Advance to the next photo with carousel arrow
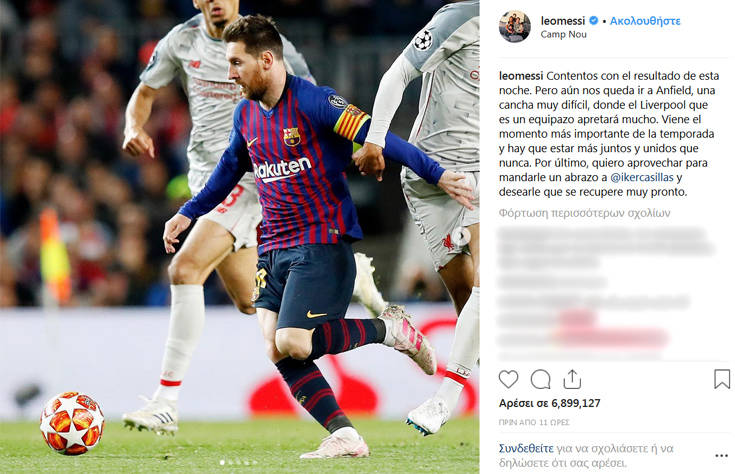Image resolution: width=735 pixels, height=474 pixels. (x=461, y=234)
